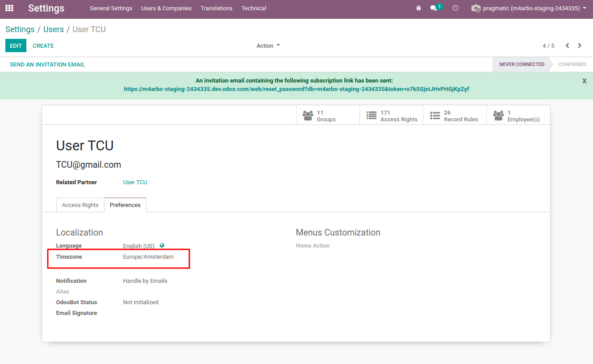Click the TCU@gmail.com email text
The image size is (593, 364).
[x=88, y=165]
